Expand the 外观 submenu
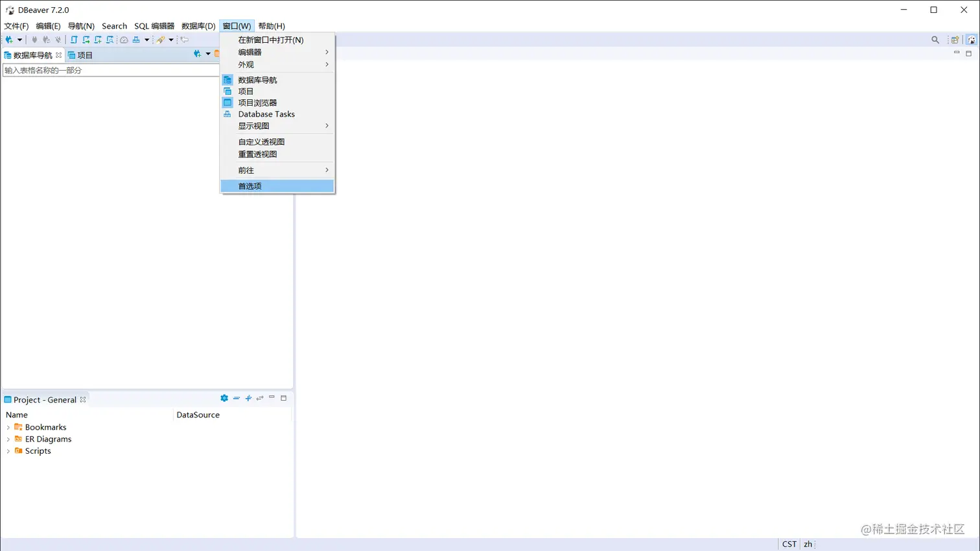 pos(277,64)
